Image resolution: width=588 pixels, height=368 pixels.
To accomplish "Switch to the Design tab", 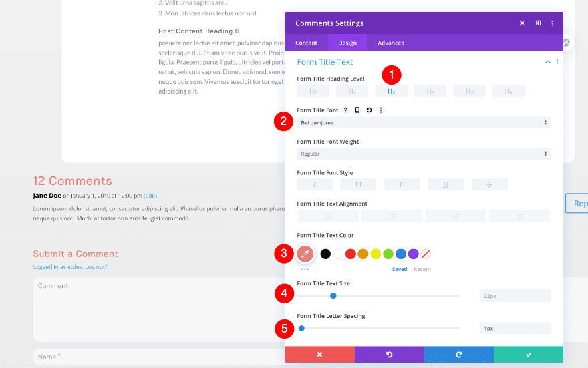I will point(347,43).
